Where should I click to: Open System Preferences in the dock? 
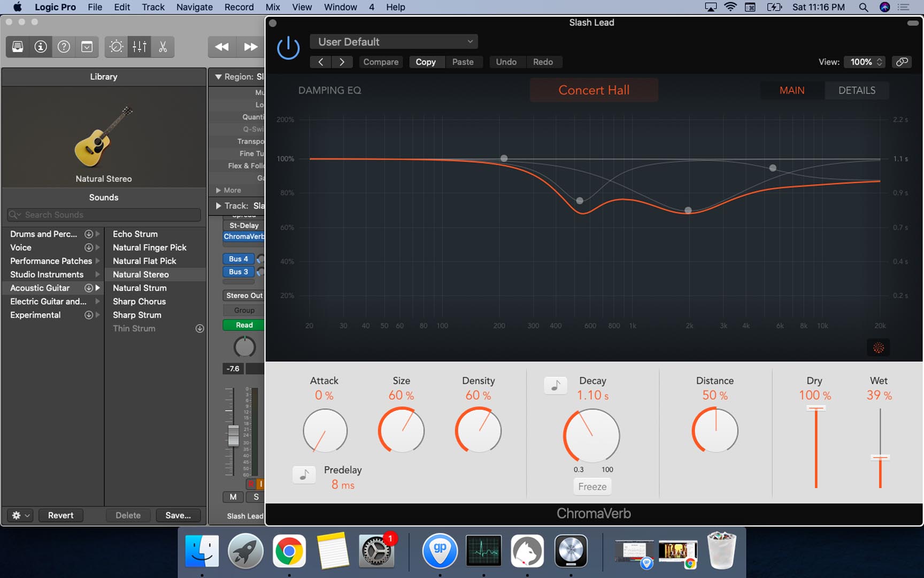point(376,551)
